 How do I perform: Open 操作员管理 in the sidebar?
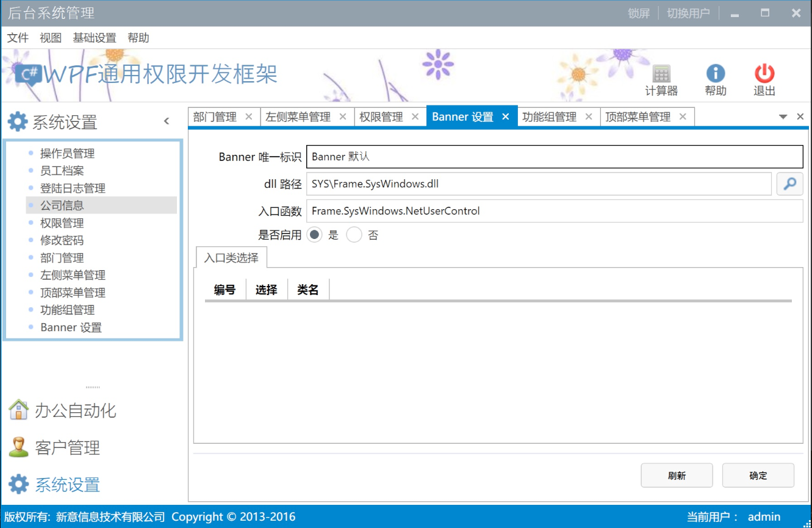67,154
